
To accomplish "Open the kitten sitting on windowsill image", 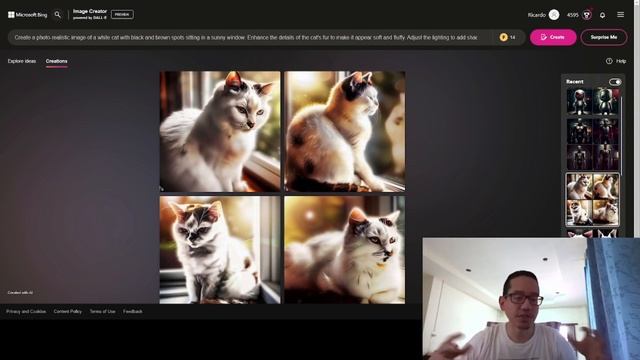I will (220, 250).
